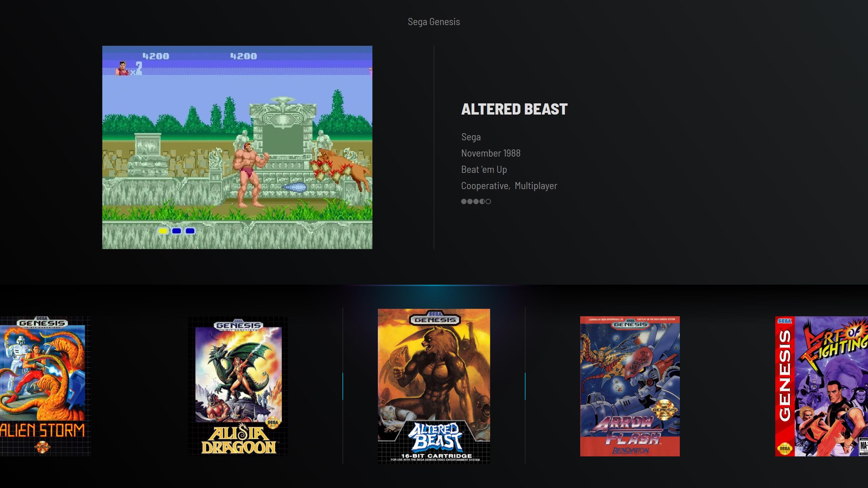The width and height of the screenshot is (868, 488).
Task: Click the rating dots indicator
Action: 476,202
